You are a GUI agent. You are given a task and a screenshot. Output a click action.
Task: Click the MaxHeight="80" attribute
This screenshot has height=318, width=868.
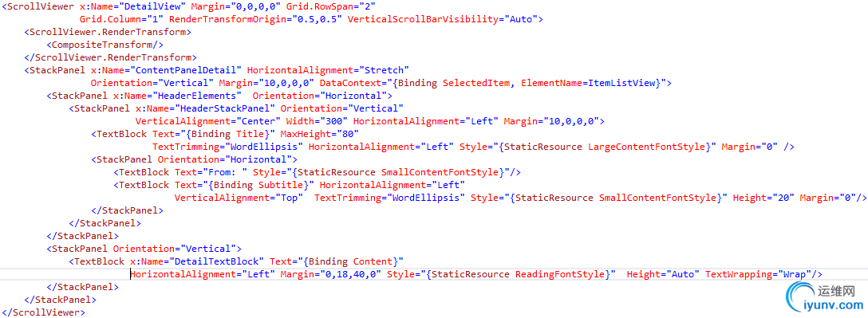(x=320, y=134)
